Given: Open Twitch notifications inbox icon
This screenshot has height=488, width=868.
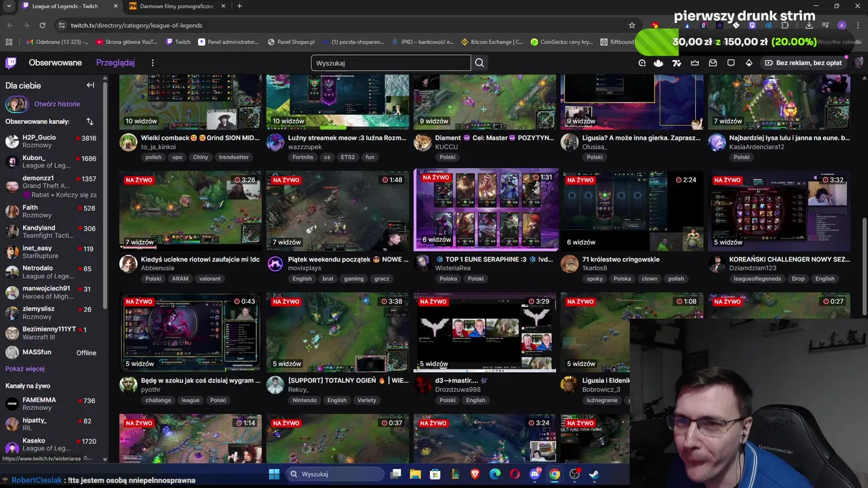Looking at the screenshot, I should tap(713, 63).
